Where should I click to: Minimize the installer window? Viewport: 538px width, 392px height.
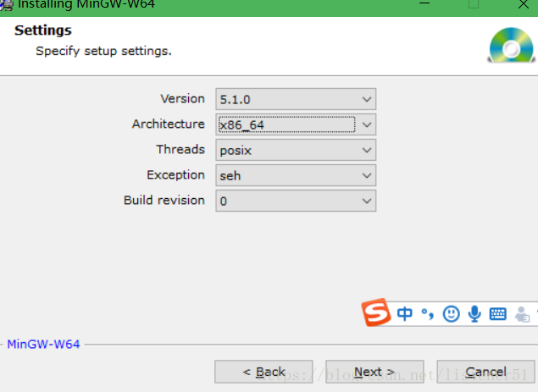coord(424,3)
